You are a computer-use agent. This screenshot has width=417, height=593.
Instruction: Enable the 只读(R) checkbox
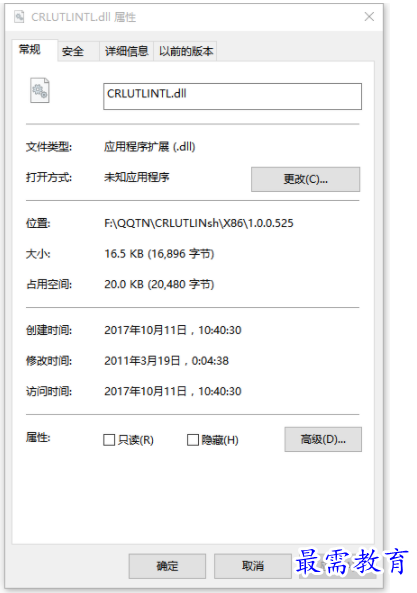(x=109, y=440)
